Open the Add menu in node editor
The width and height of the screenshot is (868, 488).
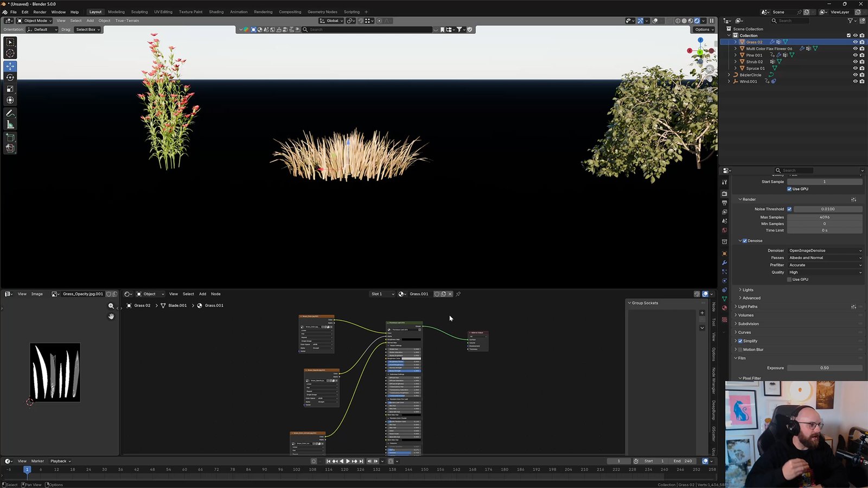(x=202, y=294)
